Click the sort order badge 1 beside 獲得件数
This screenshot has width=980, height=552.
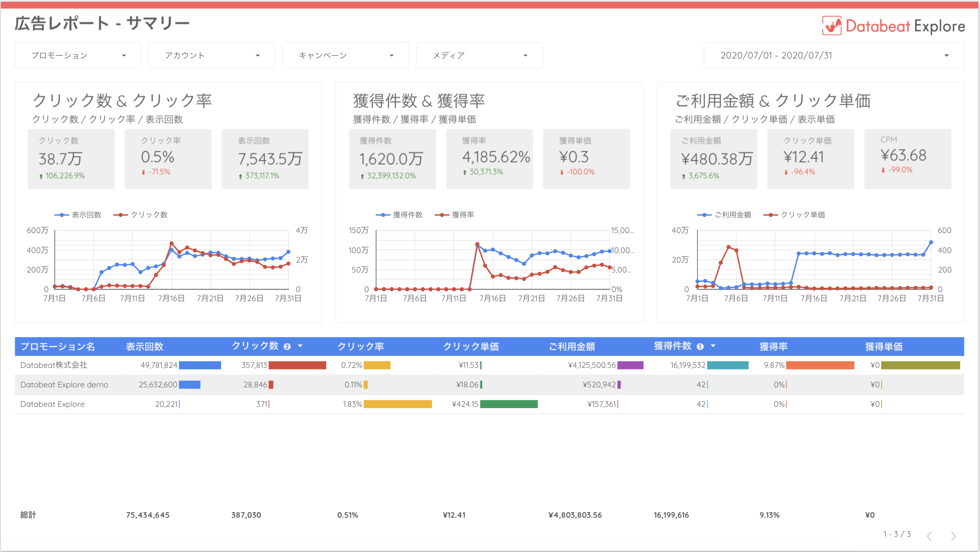[x=700, y=347]
